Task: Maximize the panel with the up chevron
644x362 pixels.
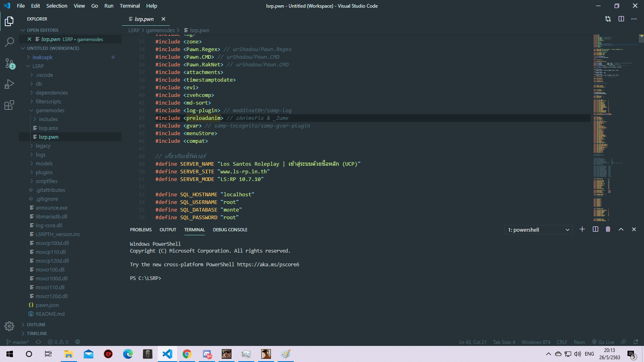Action: tap(621, 229)
